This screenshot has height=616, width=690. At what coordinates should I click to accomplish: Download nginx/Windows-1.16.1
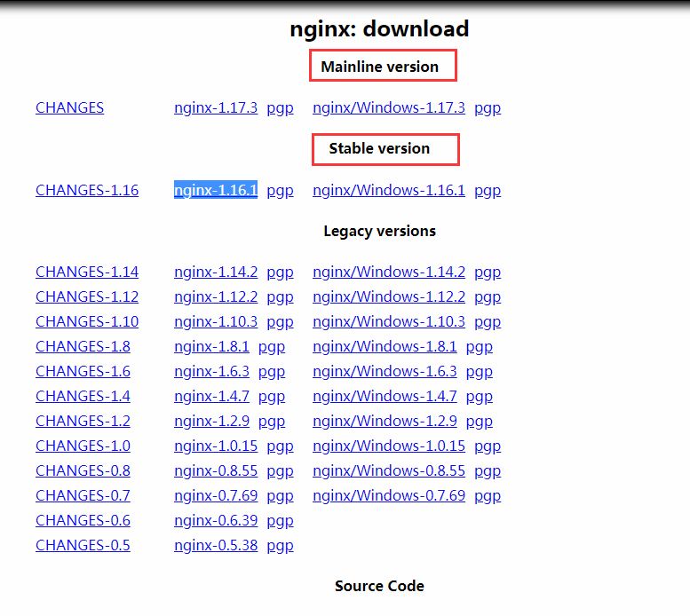[389, 190]
